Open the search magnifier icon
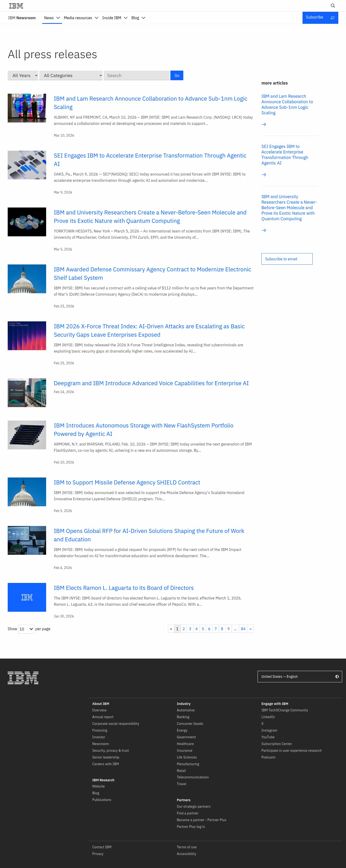 click(x=333, y=6)
